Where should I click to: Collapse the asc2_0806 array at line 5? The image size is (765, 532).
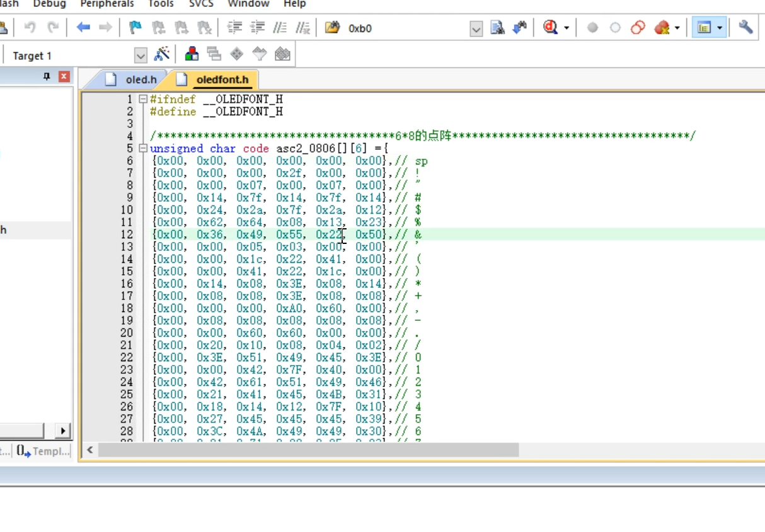[x=143, y=149]
